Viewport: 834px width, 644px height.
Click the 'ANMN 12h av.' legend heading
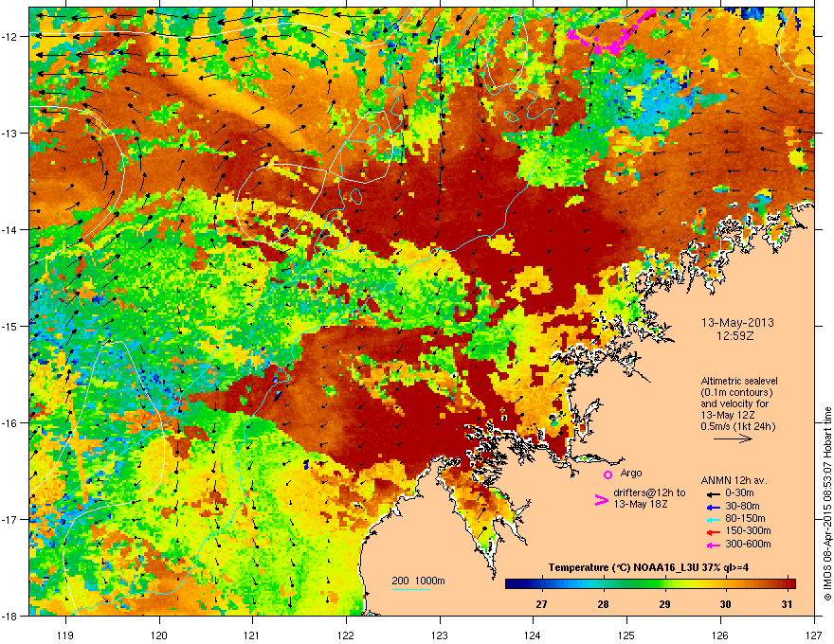coord(734,480)
